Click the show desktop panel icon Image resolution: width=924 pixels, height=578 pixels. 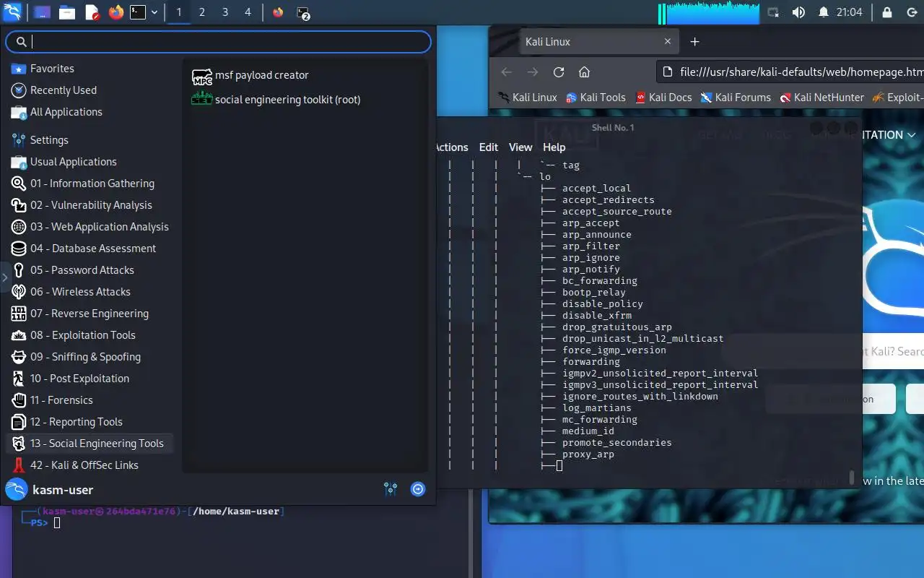click(x=41, y=12)
